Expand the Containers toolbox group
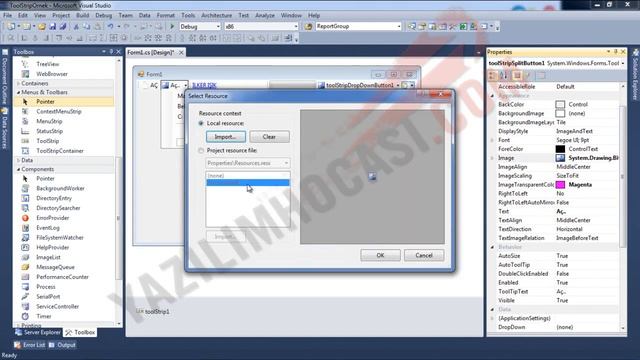The width and height of the screenshot is (640, 360). click(x=18, y=83)
